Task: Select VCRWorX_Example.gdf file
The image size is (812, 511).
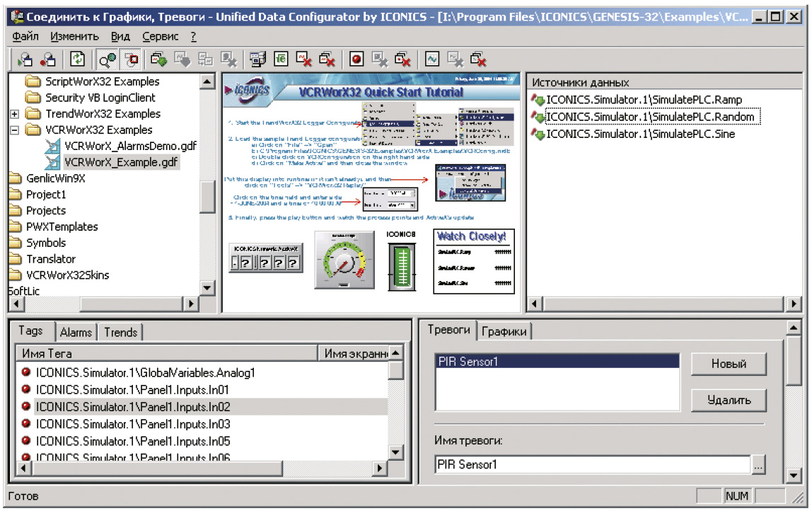Action: 121,162
